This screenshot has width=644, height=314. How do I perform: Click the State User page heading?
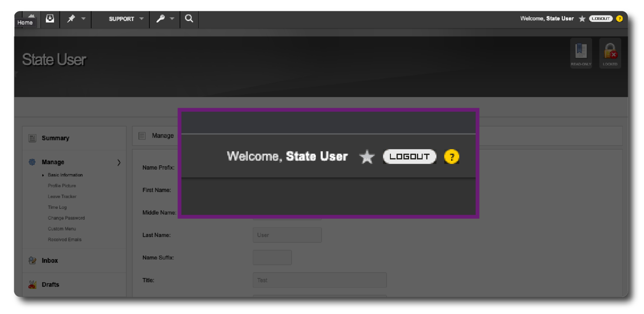pyautogui.click(x=54, y=60)
